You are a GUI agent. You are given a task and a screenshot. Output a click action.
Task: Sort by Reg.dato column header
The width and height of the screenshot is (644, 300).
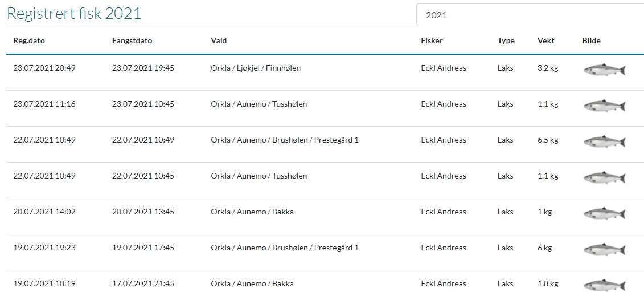click(x=29, y=40)
